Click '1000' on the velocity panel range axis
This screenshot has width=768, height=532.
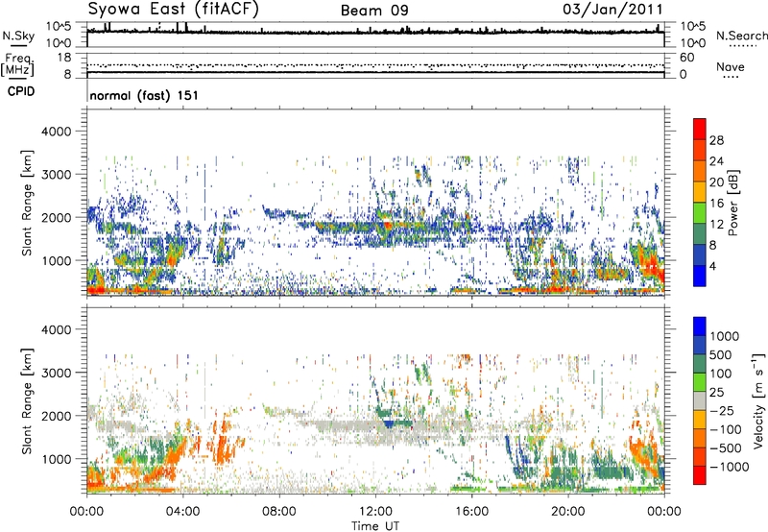tap(56, 459)
